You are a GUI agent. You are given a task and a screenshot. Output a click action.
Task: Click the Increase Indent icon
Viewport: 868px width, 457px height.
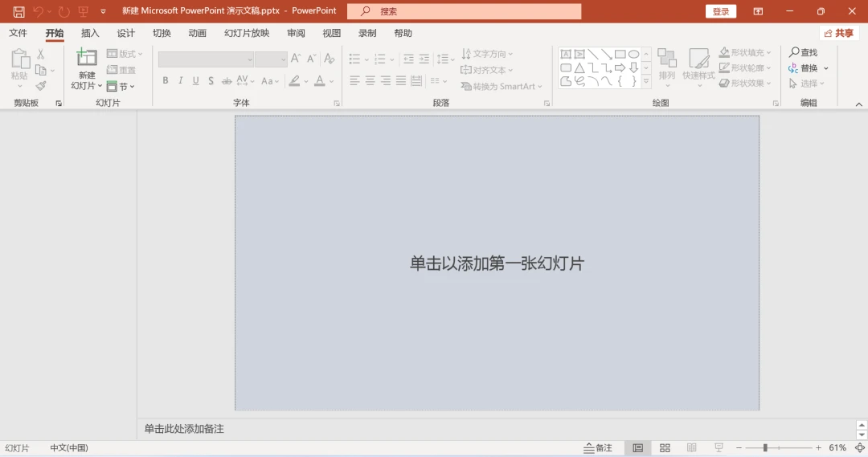click(x=424, y=59)
